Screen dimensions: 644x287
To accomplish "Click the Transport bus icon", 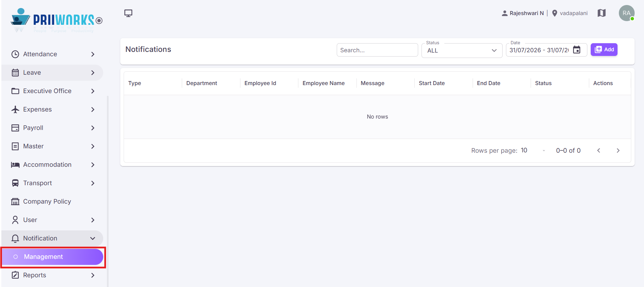I will point(15,183).
